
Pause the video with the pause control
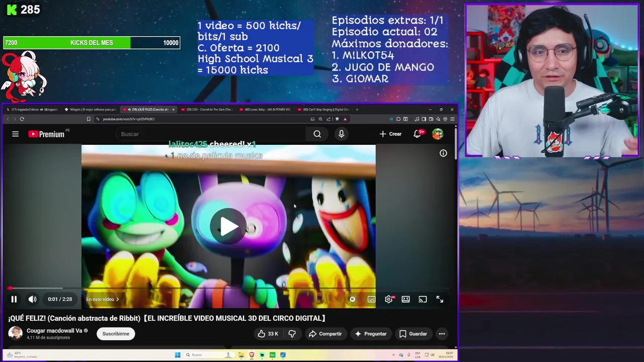14,299
